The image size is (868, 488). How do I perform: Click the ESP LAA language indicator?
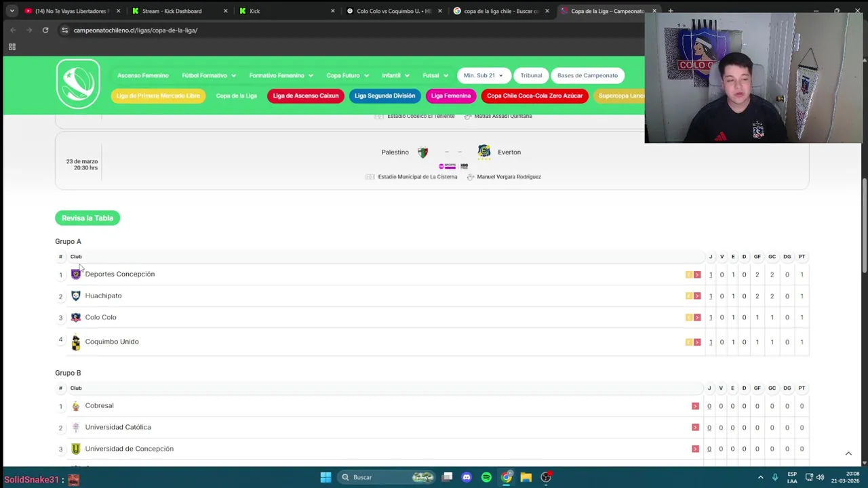(x=792, y=477)
